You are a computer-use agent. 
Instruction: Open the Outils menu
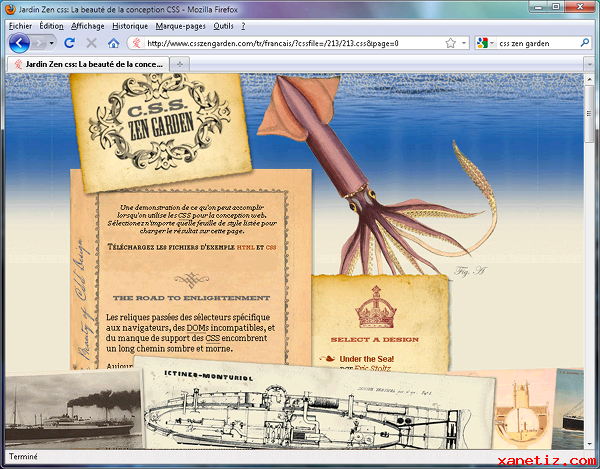coord(223,26)
